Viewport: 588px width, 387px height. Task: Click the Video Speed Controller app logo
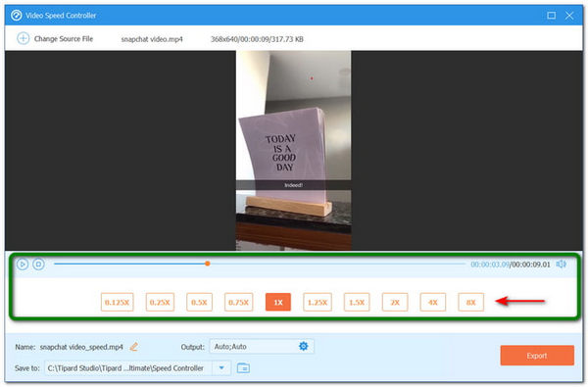tap(16, 15)
